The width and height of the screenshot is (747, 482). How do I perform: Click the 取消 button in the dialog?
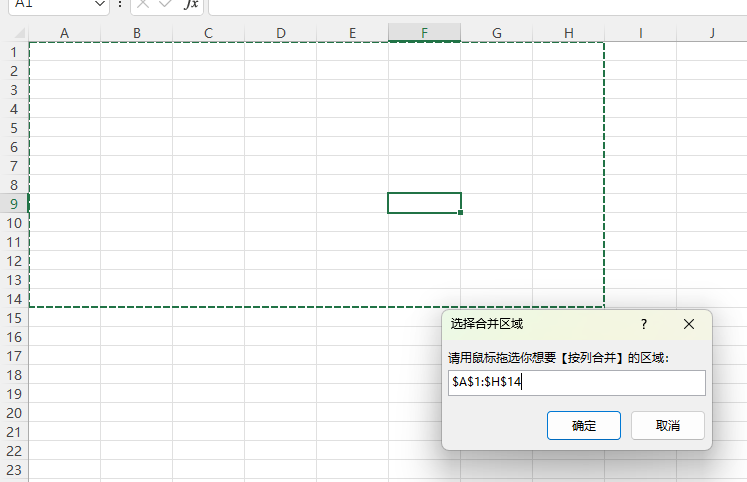click(x=667, y=425)
